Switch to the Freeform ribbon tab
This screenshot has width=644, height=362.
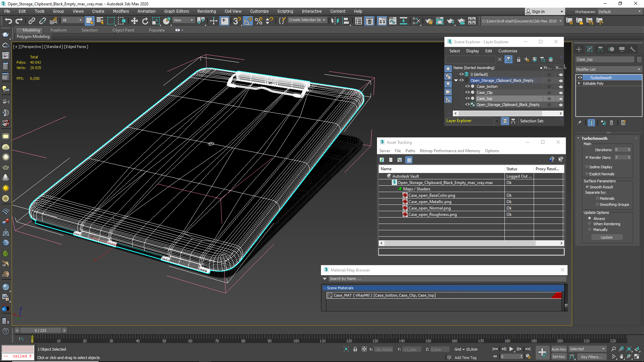click(x=58, y=30)
